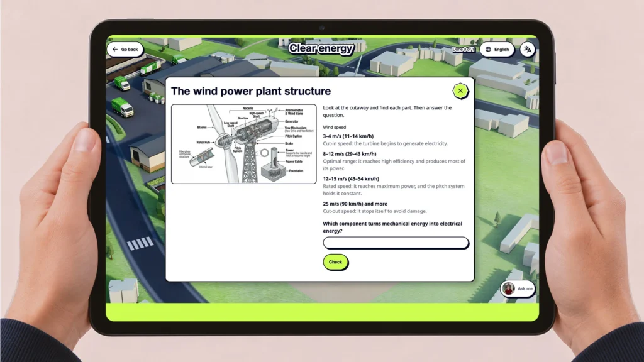Screen dimensions: 644x362
Task: Click the Cut-in speed description text
Action: pyautogui.click(x=386, y=144)
